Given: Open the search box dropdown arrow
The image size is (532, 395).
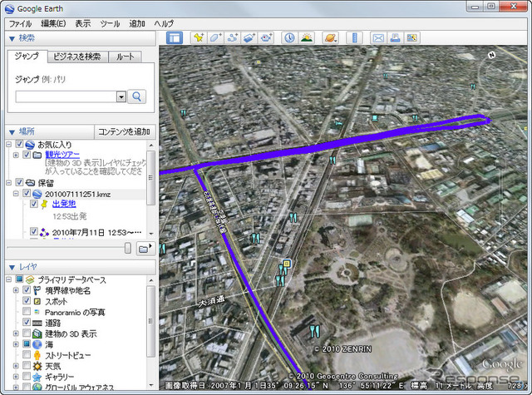Looking at the screenshot, I should [x=121, y=97].
